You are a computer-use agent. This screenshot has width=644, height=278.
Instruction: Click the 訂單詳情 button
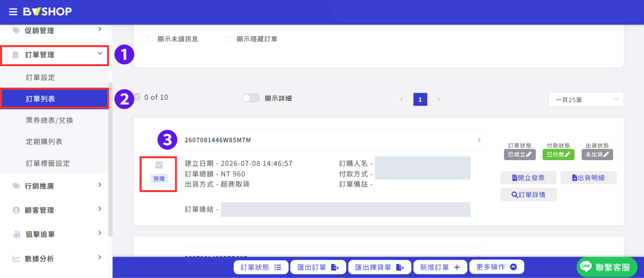click(x=529, y=195)
